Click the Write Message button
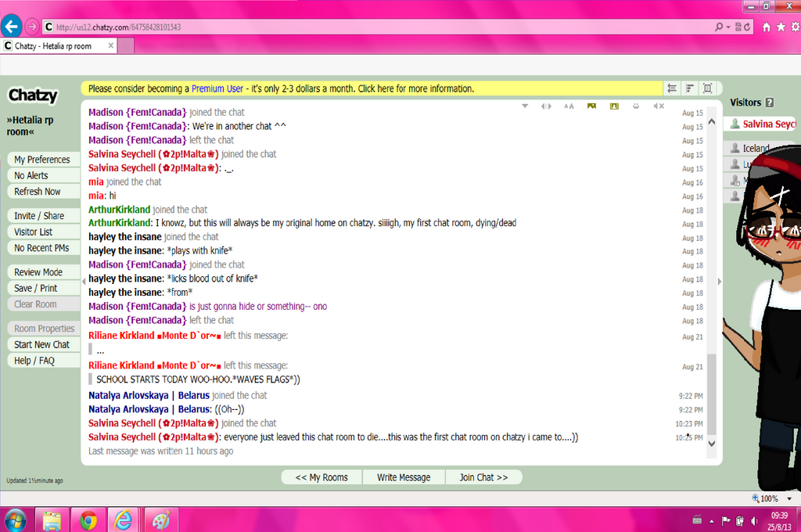Screen dimensions: 801x532 [x=404, y=477]
